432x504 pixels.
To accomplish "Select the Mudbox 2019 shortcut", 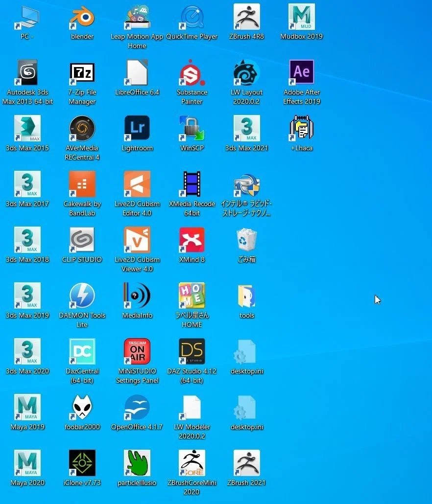I will pyautogui.click(x=301, y=17).
